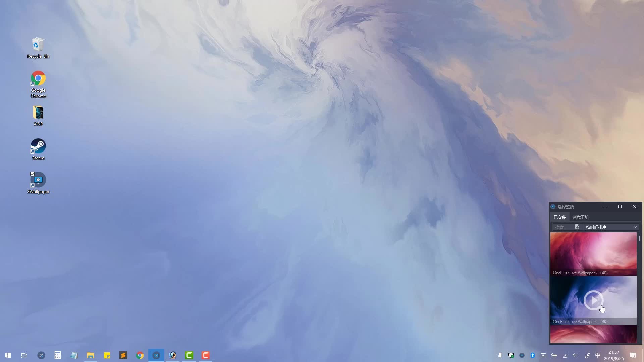The width and height of the screenshot is (644, 362).
Task: Switch to the 创意工坊 workshop tab
Action: (x=580, y=217)
